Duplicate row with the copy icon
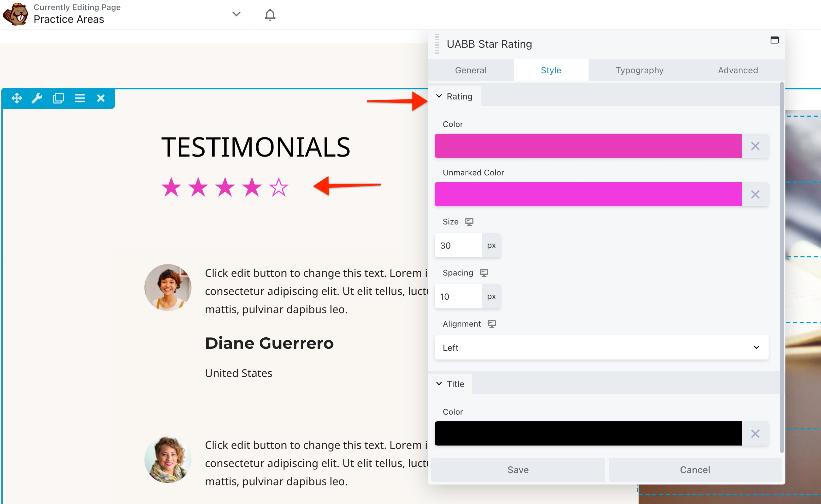 pos(58,98)
